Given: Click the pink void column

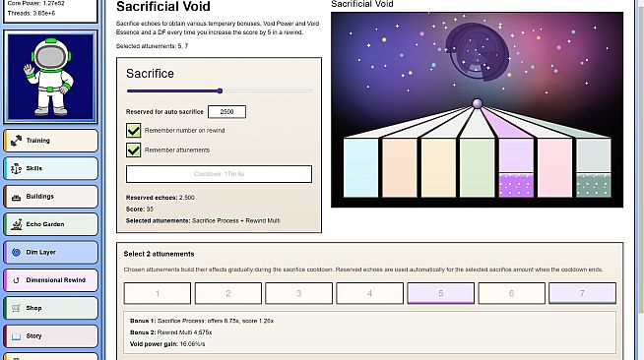Looking at the screenshot, I should click(554, 167).
